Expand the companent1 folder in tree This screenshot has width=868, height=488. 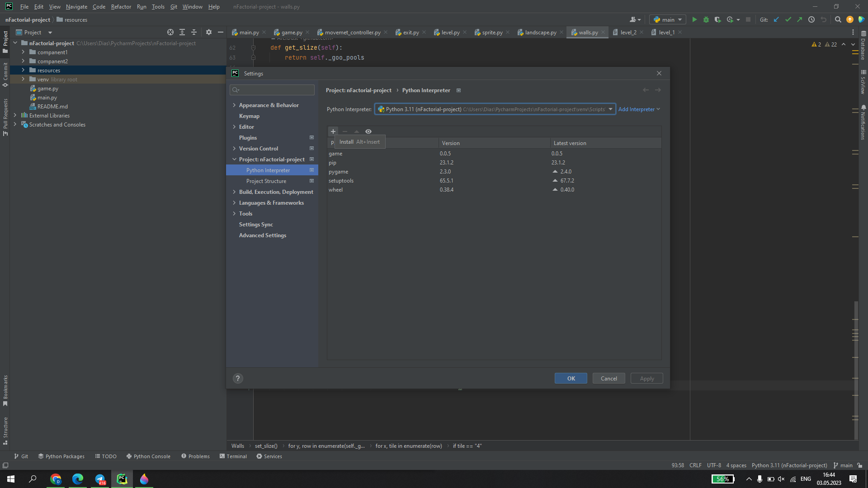click(23, 52)
